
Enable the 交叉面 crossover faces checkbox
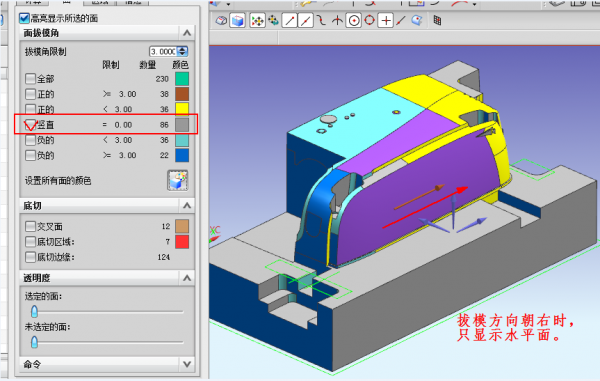pos(30,226)
